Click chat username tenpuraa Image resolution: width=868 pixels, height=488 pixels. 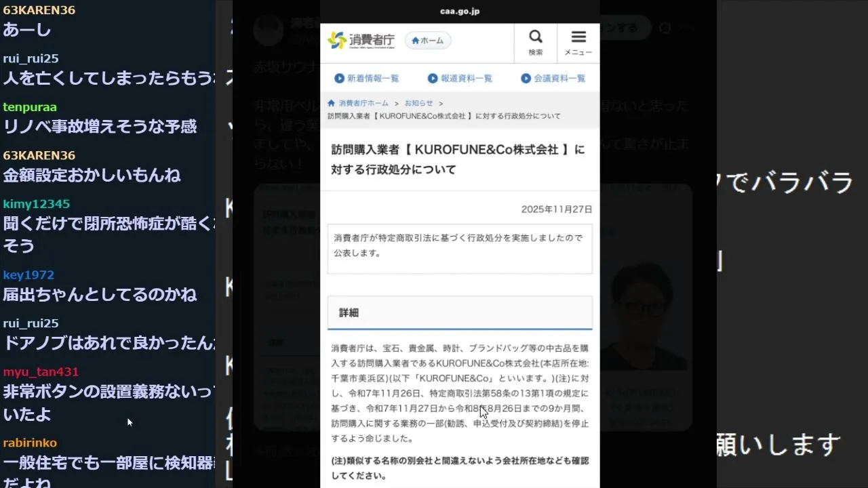[30, 107]
